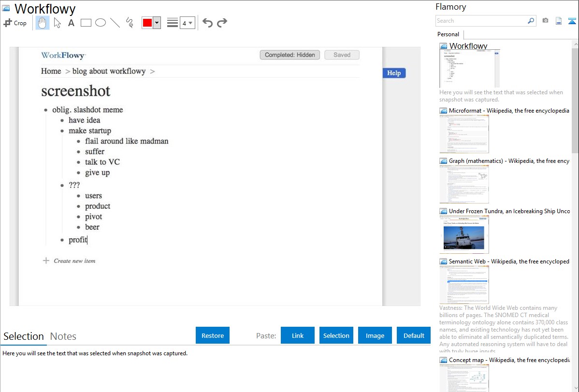Click the WorkFlowy logo
The image size is (579, 392).
click(63, 56)
